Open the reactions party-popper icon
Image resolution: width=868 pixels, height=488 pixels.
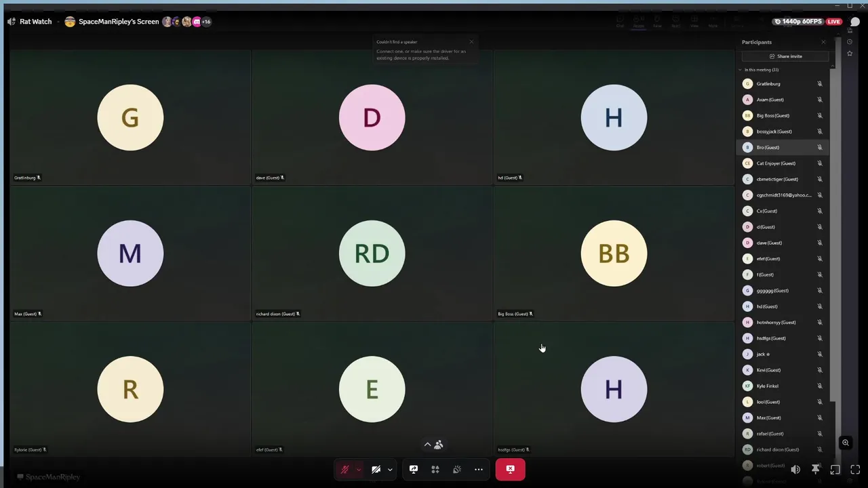(457, 469)
